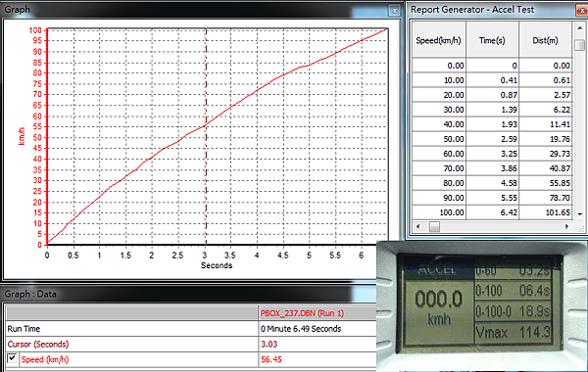Click the Run Time row label

click(x=24, y=329)
